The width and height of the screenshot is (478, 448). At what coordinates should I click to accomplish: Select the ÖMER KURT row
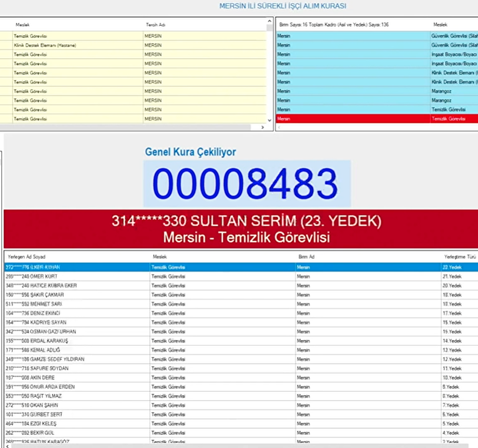point(241,276)
